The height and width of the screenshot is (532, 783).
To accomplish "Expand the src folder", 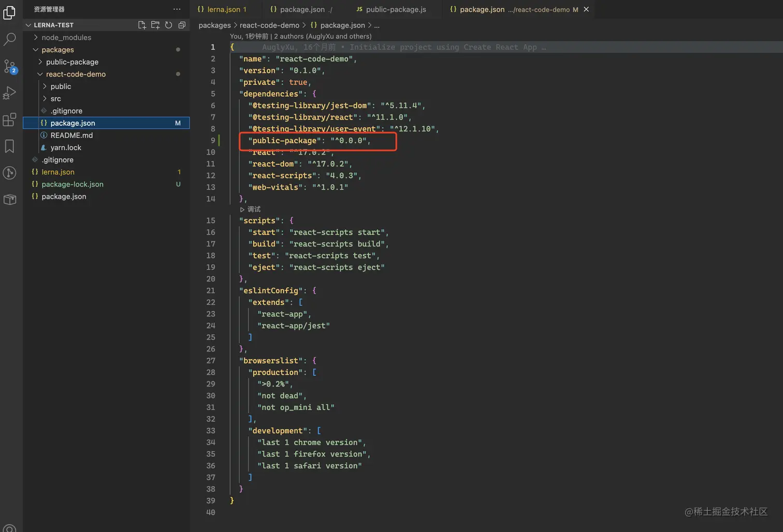I will (x=55, y=98).
